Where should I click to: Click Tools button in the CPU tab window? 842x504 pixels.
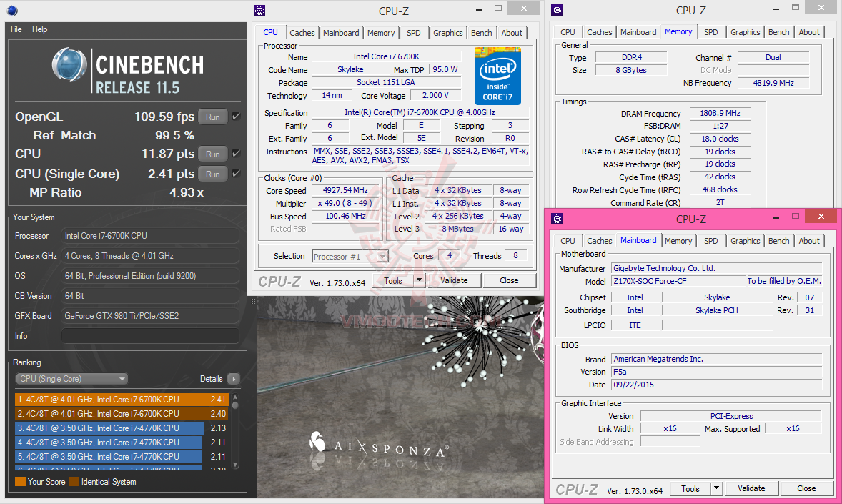pos(393,280)
